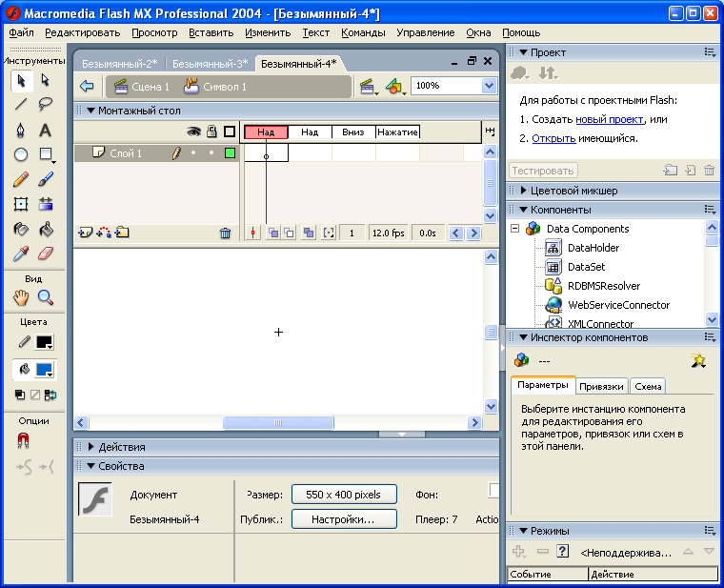Click the Center Frame button
This screenshot has width=724, height=588.
253,233
